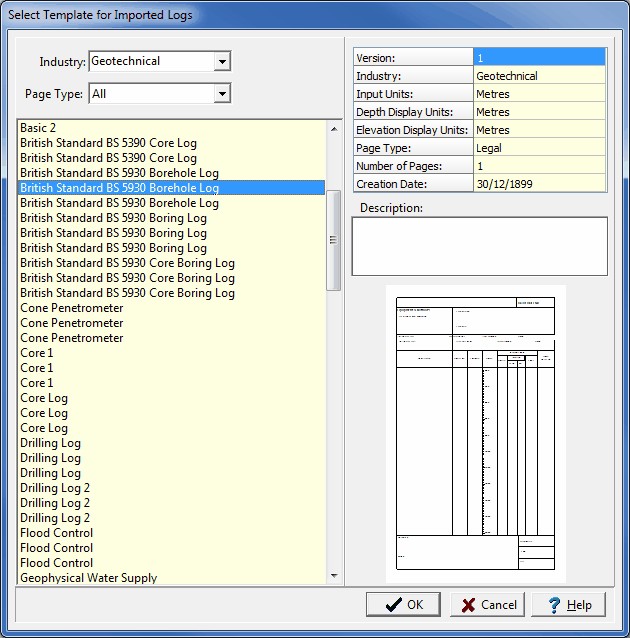The image size is (630, 638).
Task: Choose the first BS 5390 Core Log
Action: tap(108, 143)
